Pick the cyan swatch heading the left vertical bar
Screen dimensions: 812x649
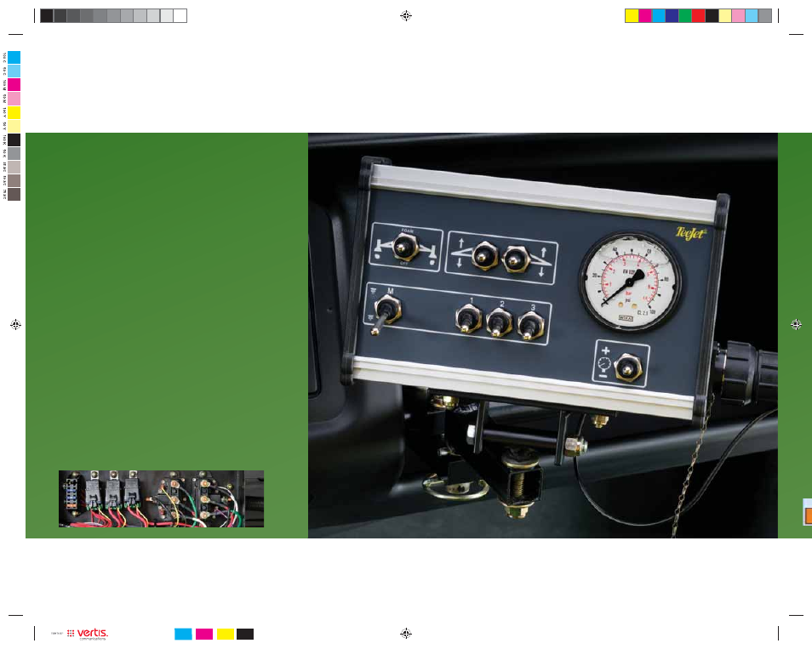[14, 57]
